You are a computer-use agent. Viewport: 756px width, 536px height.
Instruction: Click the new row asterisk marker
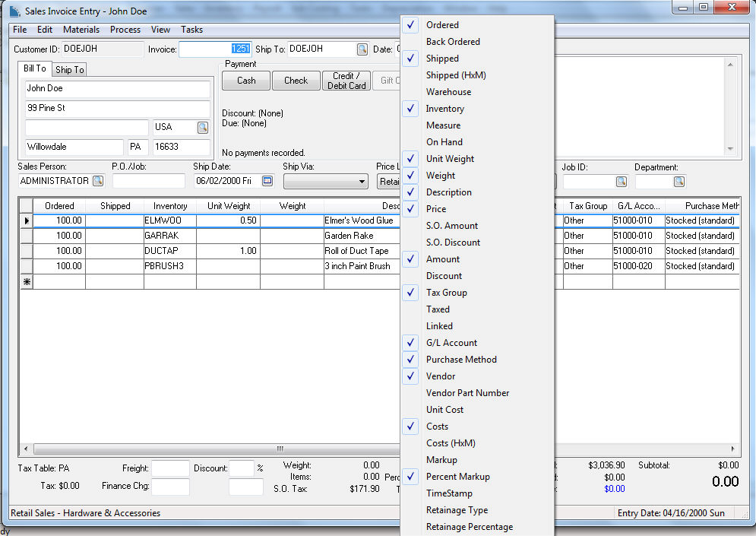point(27,281)
